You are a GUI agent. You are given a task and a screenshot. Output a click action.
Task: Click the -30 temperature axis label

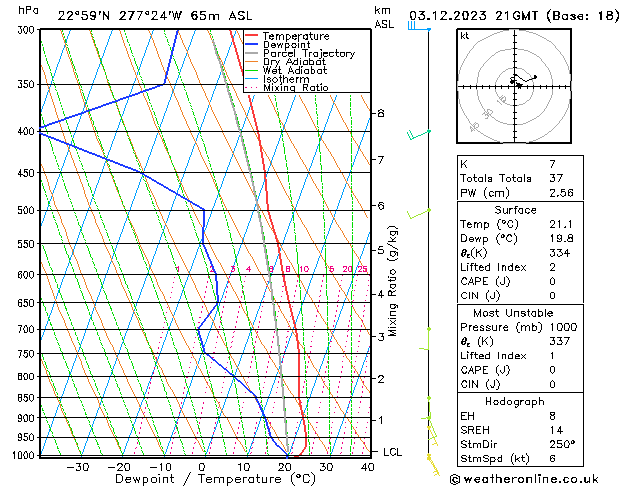77,467
